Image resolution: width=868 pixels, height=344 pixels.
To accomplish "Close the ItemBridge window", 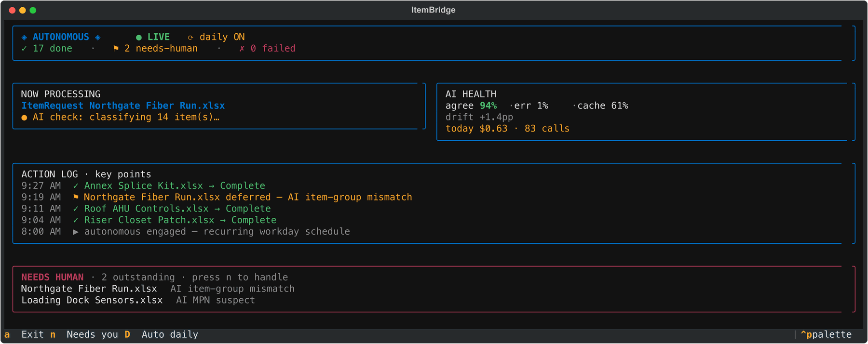I will pos(12,10).
